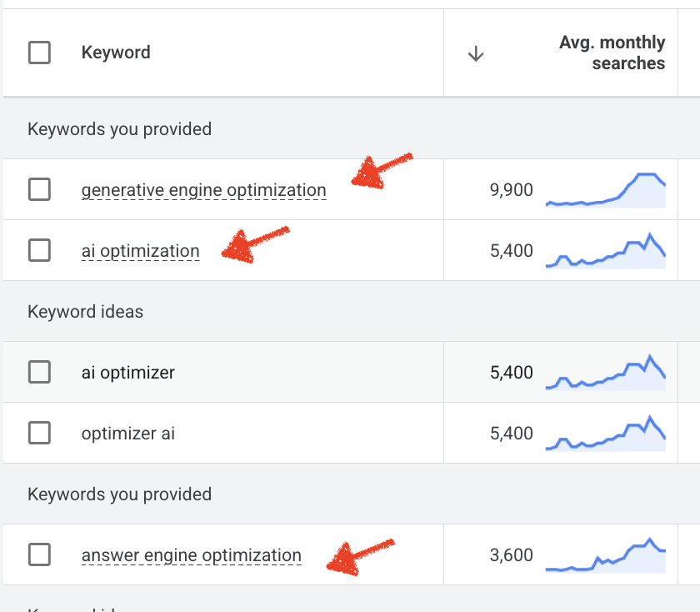Click the ai optimizer trend sparkline
The image size is (700, 612).
point(605,374)
